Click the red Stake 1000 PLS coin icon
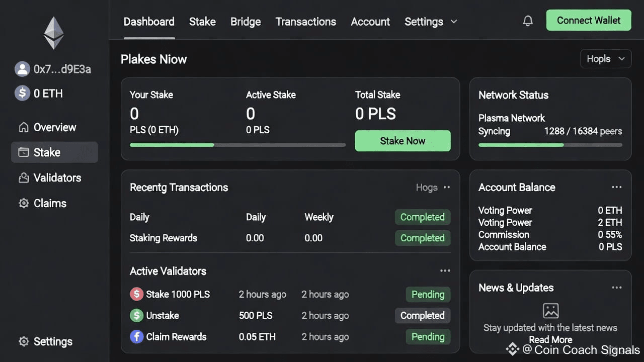Viewport: 644px width, 362px height. coord(136,294)
